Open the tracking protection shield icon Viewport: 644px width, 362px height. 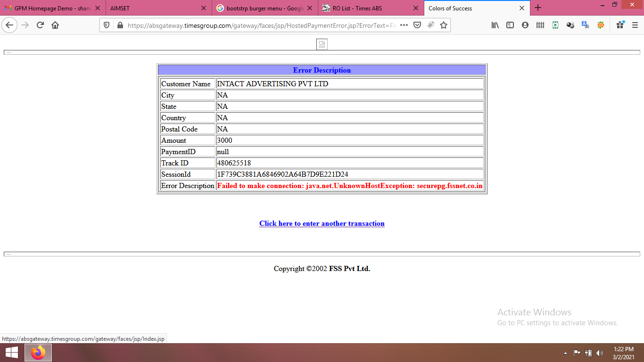coord(107,25)
